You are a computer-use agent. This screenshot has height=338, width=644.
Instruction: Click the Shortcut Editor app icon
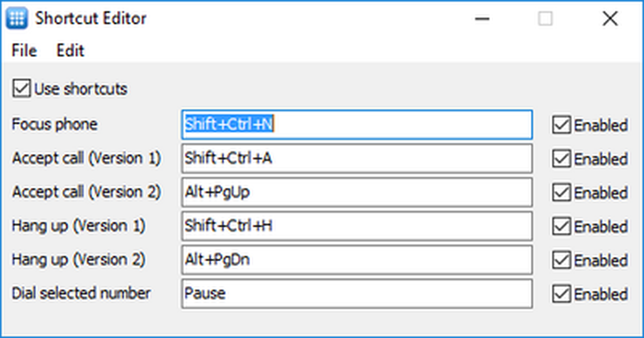(x=17, y=19)
